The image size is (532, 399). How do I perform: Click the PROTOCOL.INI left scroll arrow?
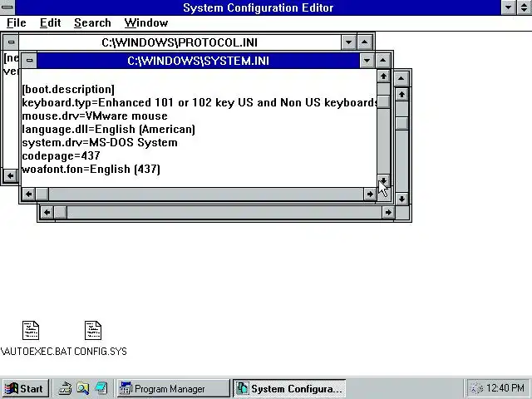(x=11, y=175)
